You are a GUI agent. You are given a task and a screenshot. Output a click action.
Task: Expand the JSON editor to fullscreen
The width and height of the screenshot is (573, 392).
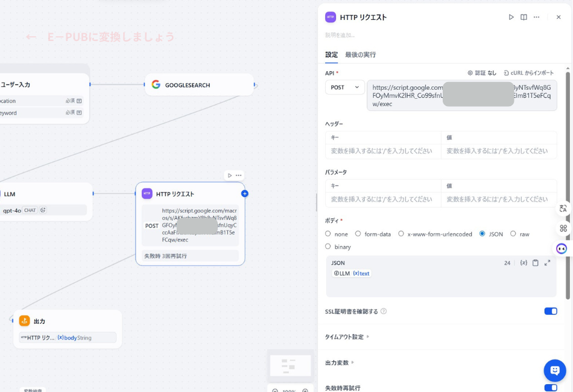[546, 263]
